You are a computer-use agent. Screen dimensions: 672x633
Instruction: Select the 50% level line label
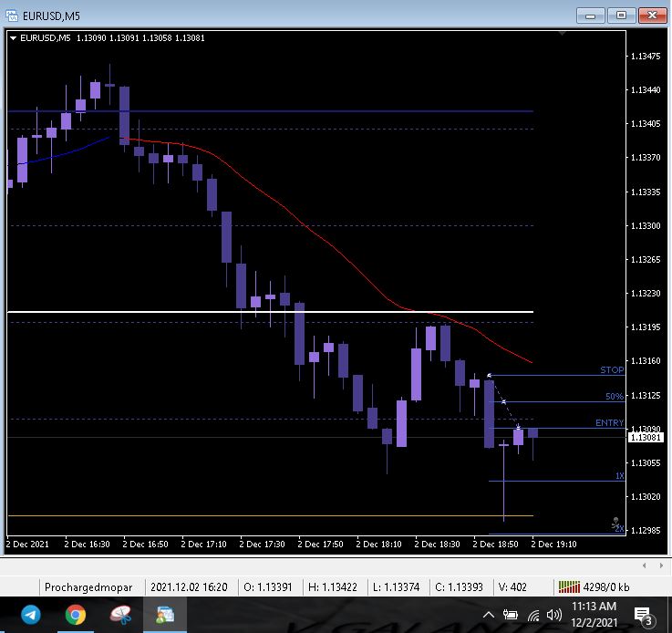click(615, 397)
